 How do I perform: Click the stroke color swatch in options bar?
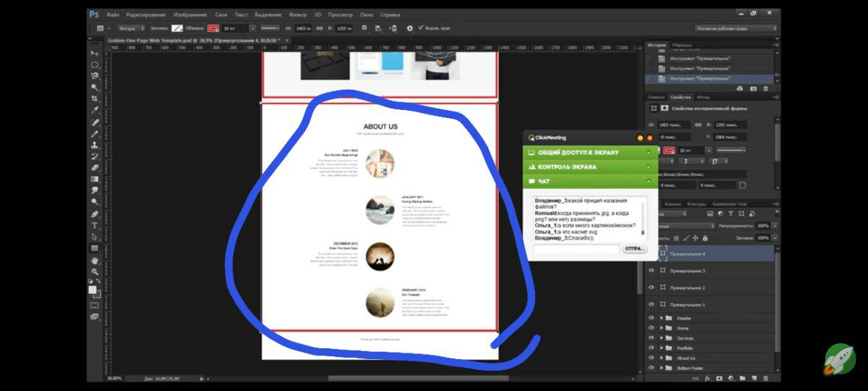[213, 28]
